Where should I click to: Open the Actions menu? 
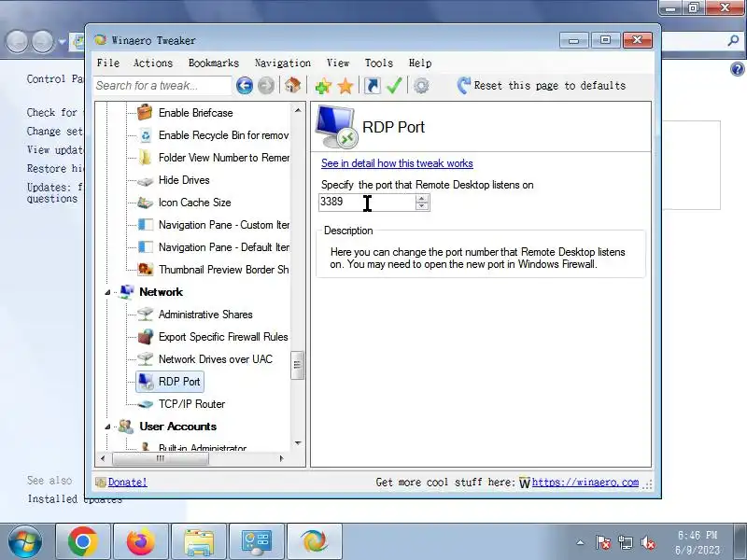click(153, 63)
